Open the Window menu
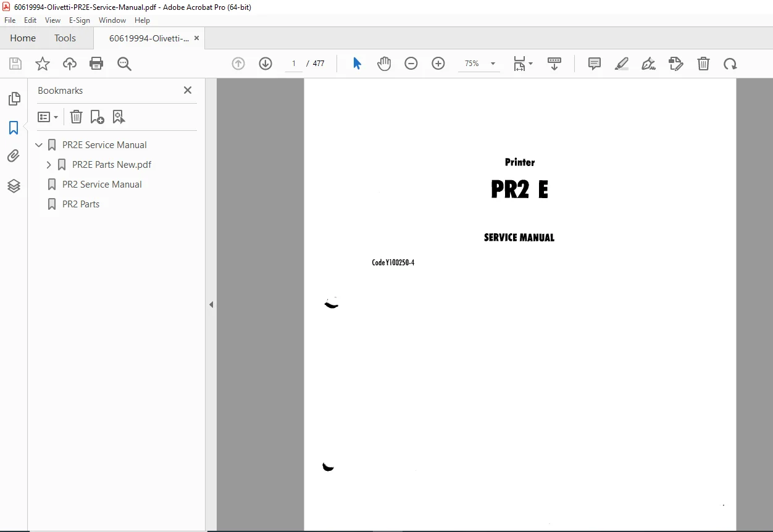This screenshot has height=532, width=773. (x=112, y=20)
